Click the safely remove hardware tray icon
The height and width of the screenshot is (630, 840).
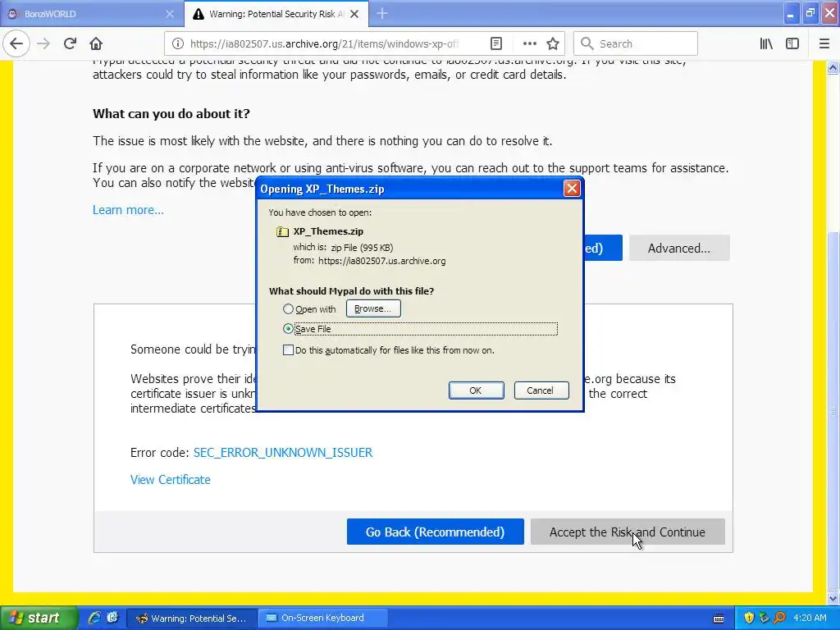coord(764,619)
